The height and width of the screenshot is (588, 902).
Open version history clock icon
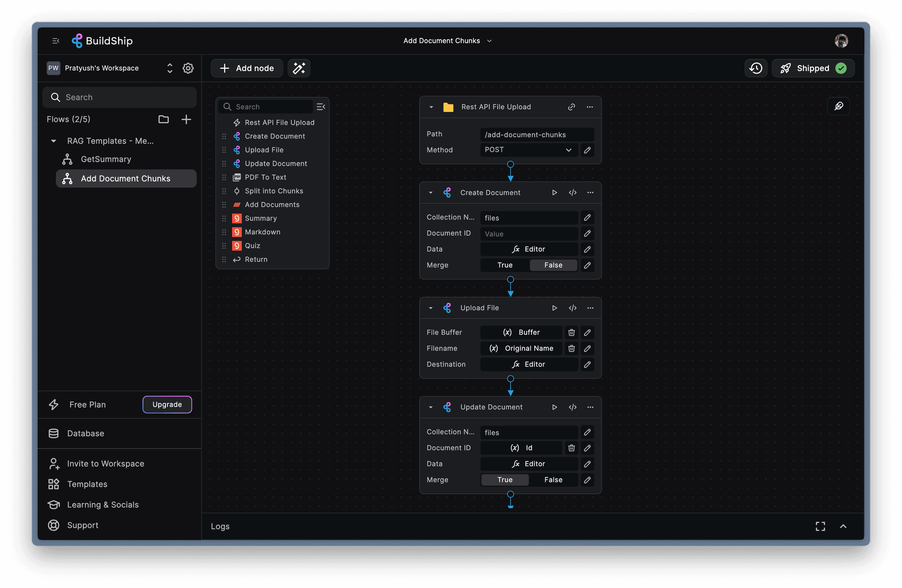point(756,68)
